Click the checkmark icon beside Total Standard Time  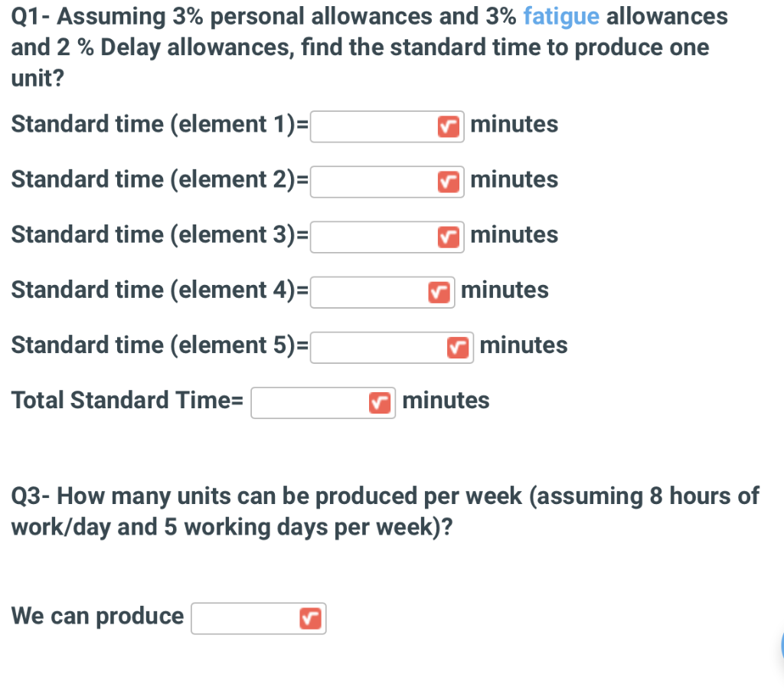coord(380,402)
